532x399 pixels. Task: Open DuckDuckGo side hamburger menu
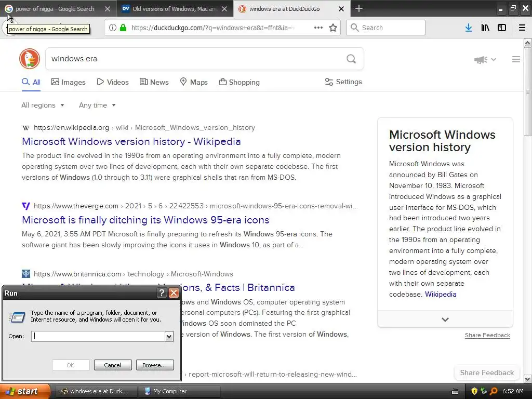click(516, 59)
